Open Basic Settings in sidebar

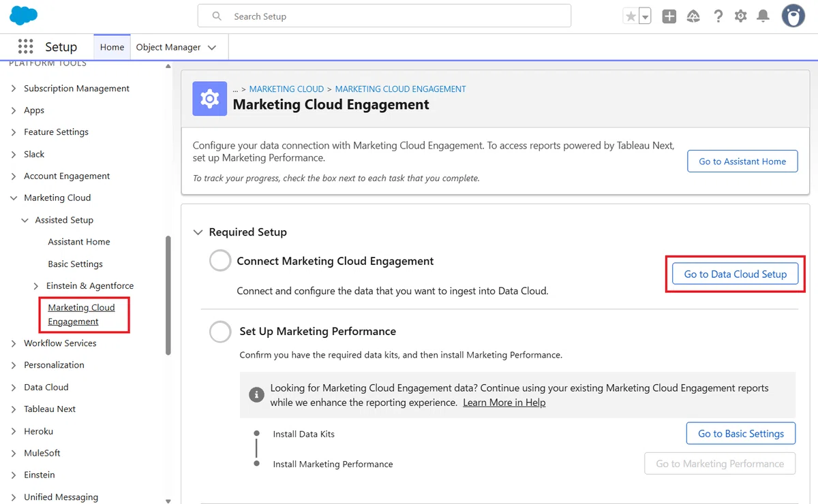[75, 264]
